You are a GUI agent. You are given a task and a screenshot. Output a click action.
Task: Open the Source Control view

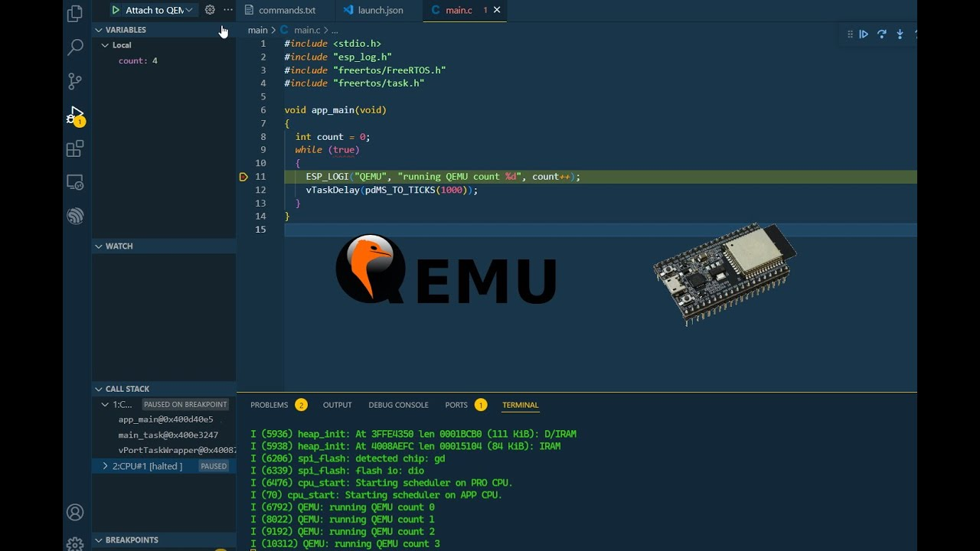coord(75,81)
